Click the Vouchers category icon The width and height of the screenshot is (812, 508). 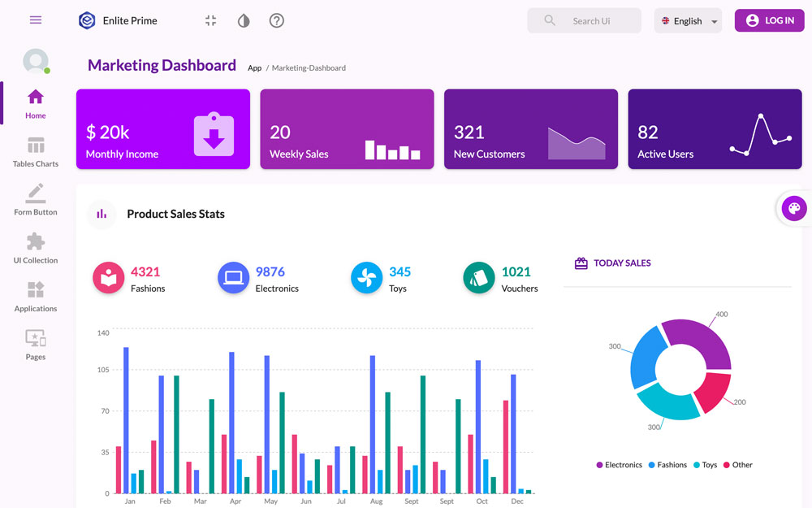click(479, 278)
